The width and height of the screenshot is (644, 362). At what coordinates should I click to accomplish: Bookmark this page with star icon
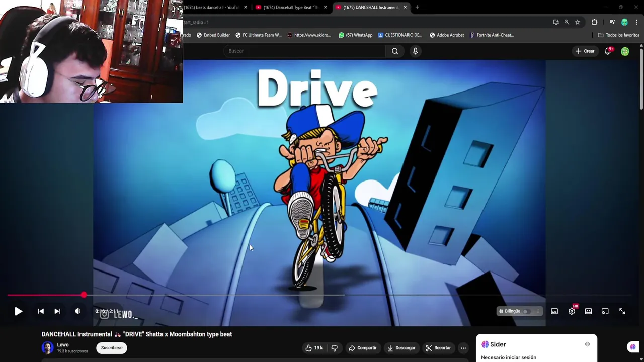(x=578, y=22)
